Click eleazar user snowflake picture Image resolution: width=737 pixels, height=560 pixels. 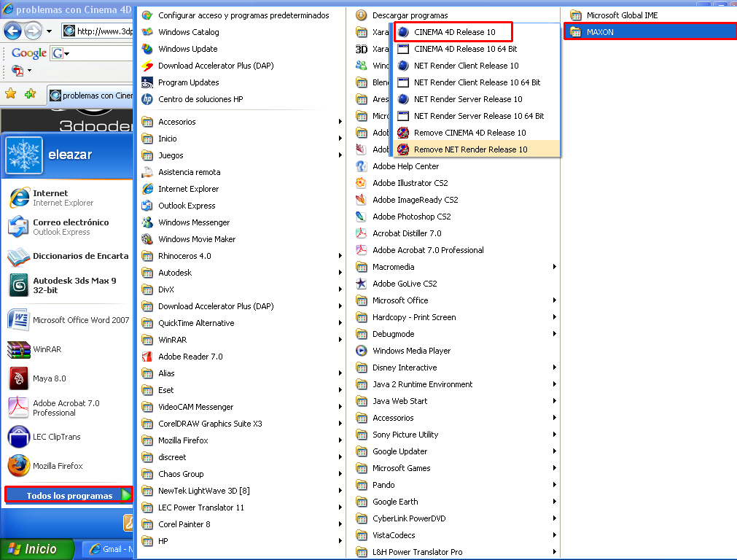click(x=24, y=155)
